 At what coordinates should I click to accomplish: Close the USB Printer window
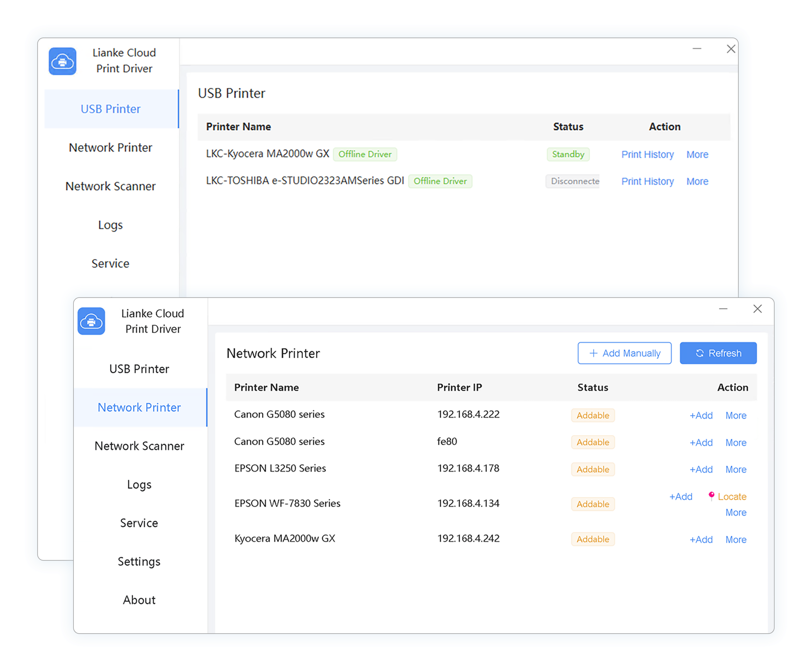click(731, 49)
